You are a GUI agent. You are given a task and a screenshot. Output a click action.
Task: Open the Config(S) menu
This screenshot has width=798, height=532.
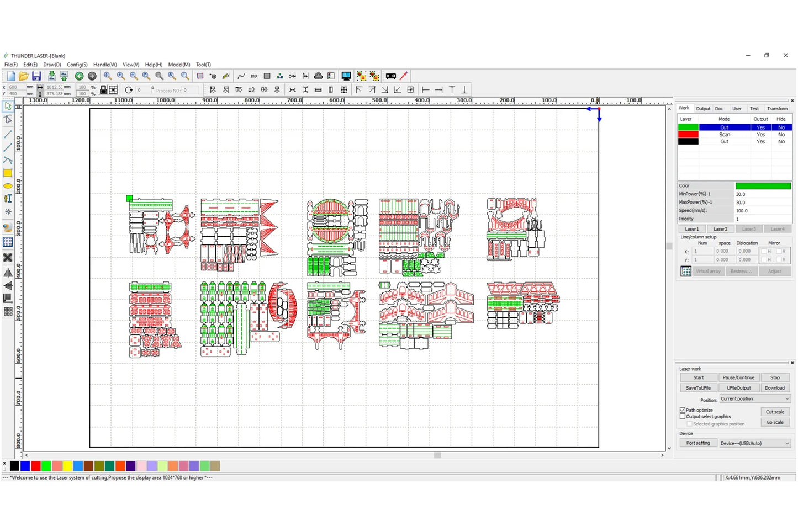pyautogui.click(x=77, y=65)
